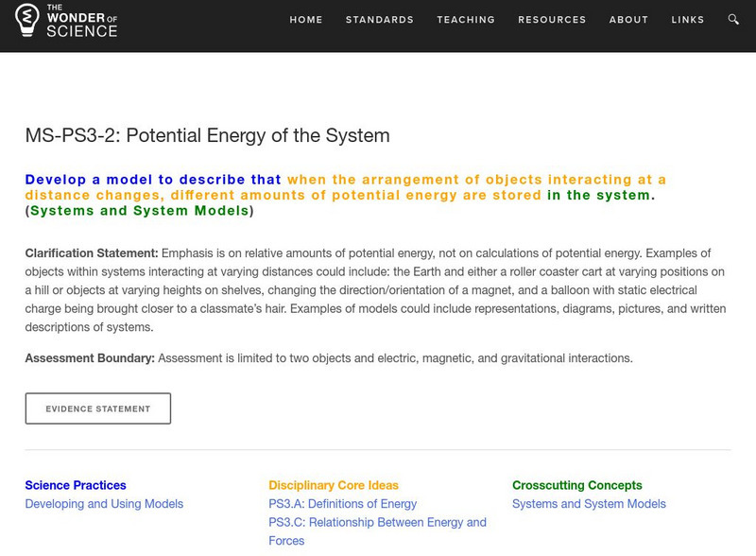Click the MS-PS3-2 Potential Energy page title
Screen dimensions: 756x556
click(207, 135)
